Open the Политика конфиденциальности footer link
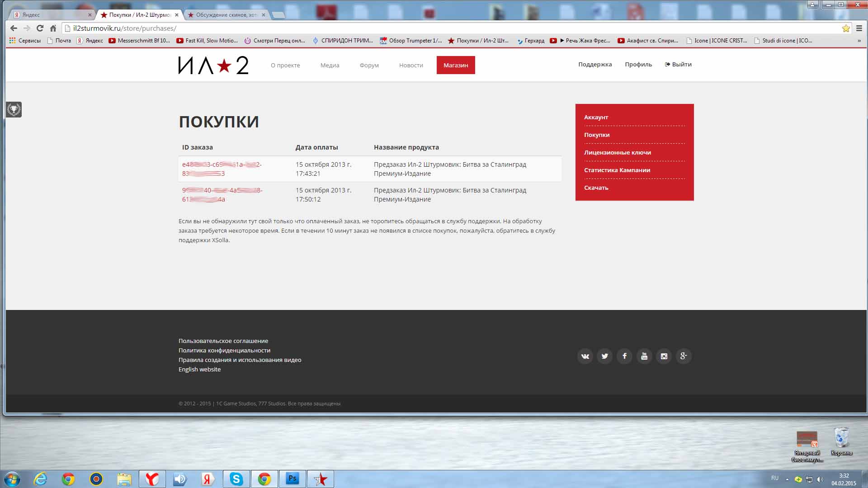Screen dimensions: 868x488 point(224,350)
